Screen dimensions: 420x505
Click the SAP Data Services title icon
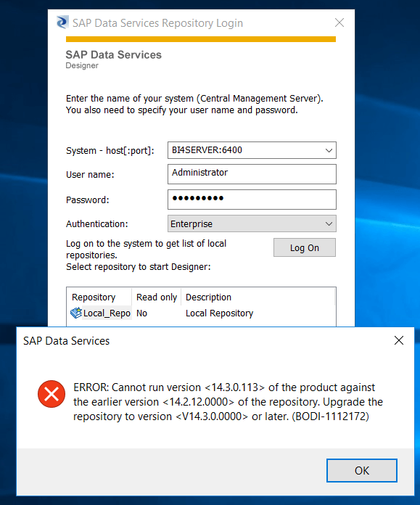click(62, 22)
